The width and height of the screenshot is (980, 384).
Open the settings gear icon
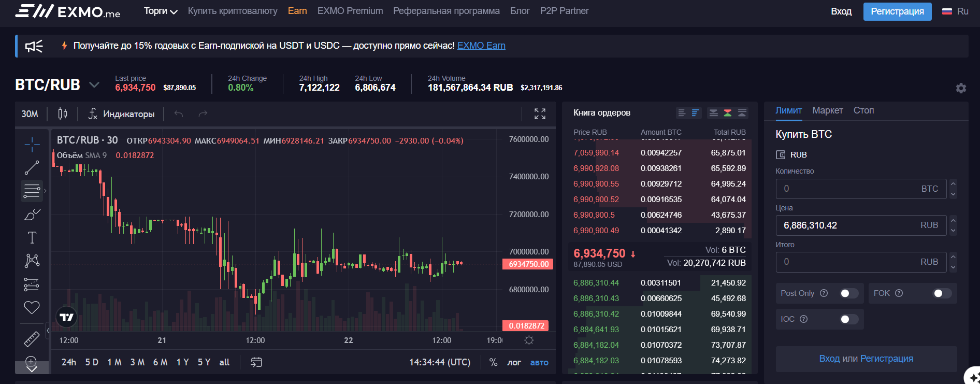coord(961,88)
